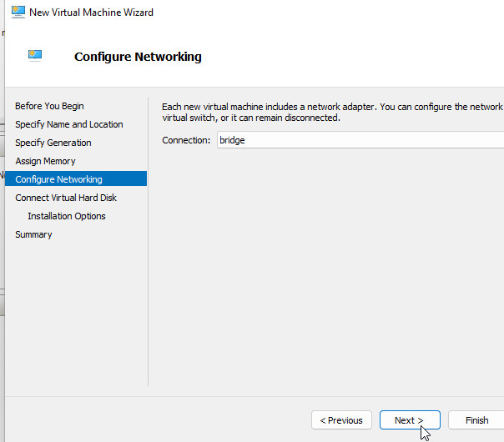
Task: Click the computer icon beside the Configure Networking heading
Action: click(35, 56)
